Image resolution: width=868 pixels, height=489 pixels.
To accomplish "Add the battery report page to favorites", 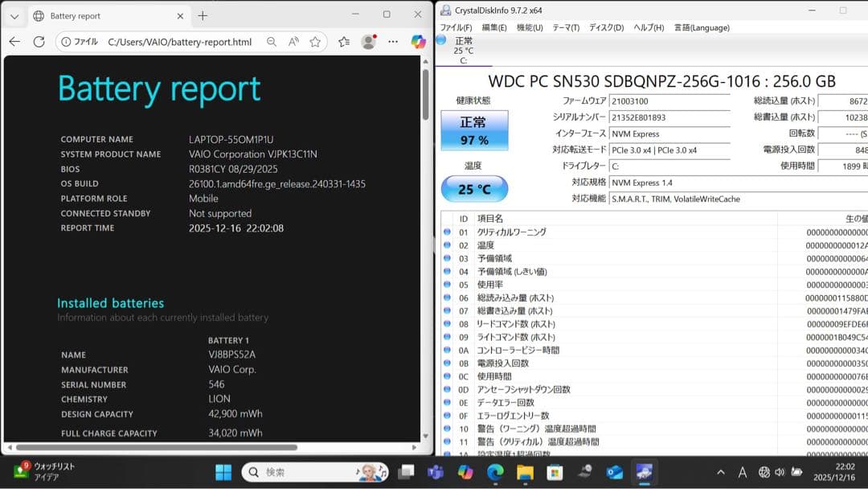I will [x=314, y=42].
